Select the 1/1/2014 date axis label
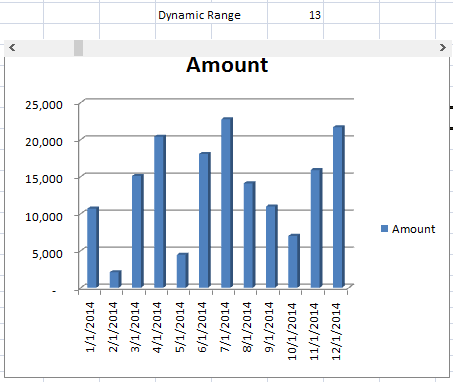Viewport: 453px width, 382px height. [90, 327]
